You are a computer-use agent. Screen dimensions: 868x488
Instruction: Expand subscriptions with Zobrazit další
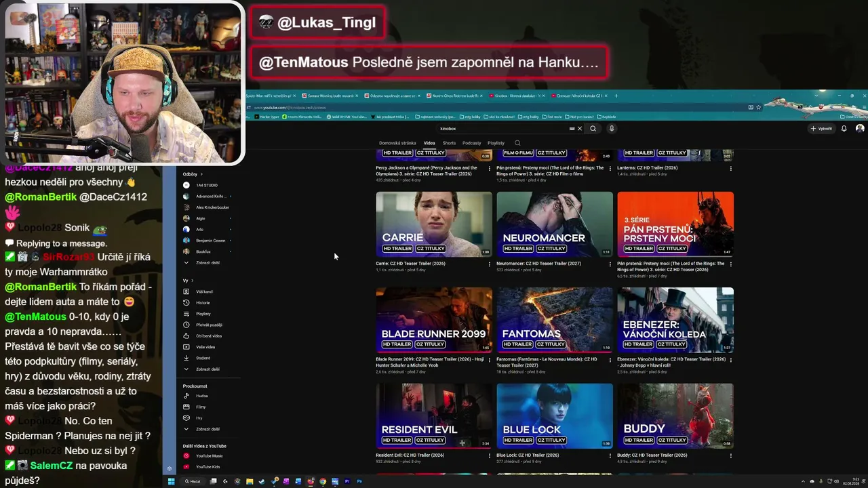pos(208,262)
